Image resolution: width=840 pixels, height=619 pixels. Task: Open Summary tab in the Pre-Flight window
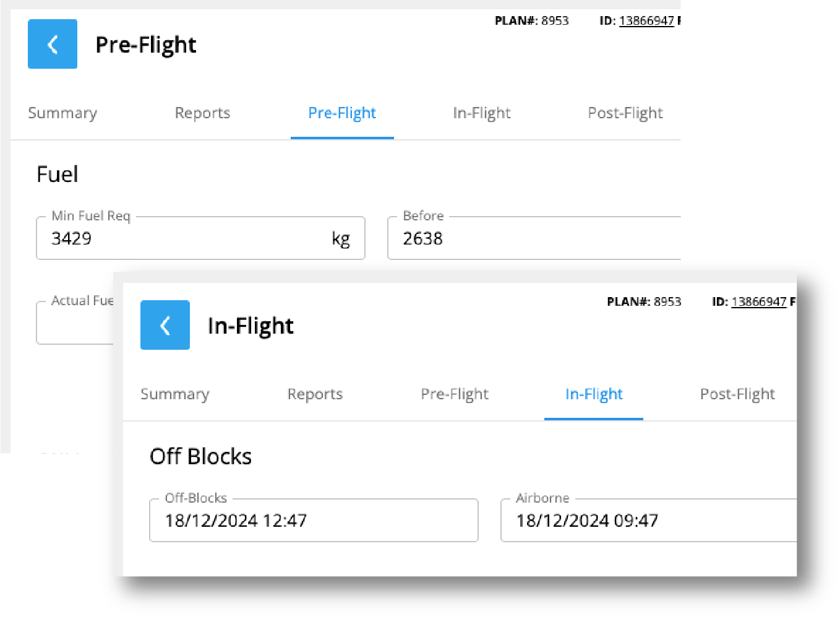pyautogui.click(x=62, y=113)
